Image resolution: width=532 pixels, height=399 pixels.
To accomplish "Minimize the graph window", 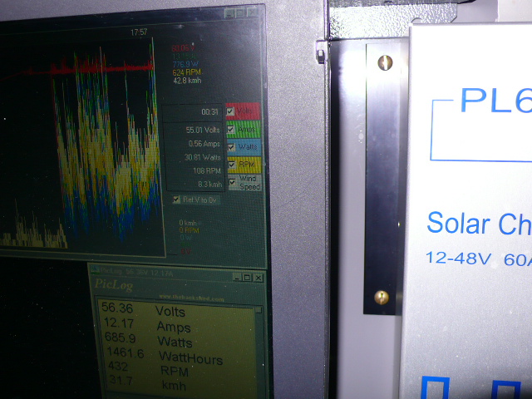I will (x=229, y=14).
